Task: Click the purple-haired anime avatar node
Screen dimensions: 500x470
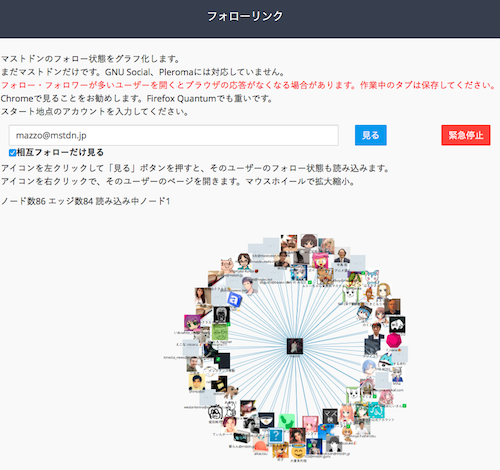Action: tap(192, 323)
